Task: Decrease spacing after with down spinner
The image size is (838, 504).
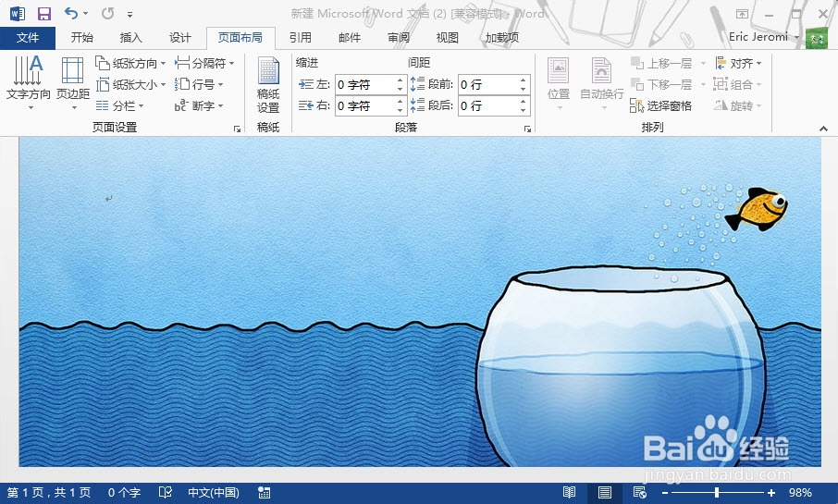Action: coord(523,111)
